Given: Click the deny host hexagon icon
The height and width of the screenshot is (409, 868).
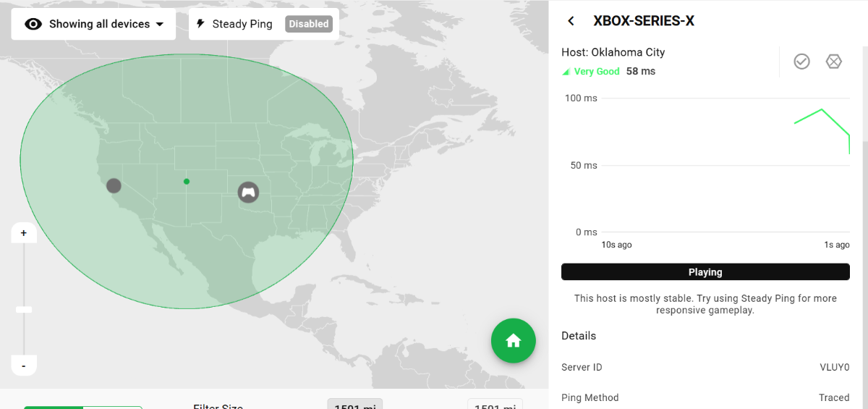Looking at the screenshot, I should [x=834, y=62].
